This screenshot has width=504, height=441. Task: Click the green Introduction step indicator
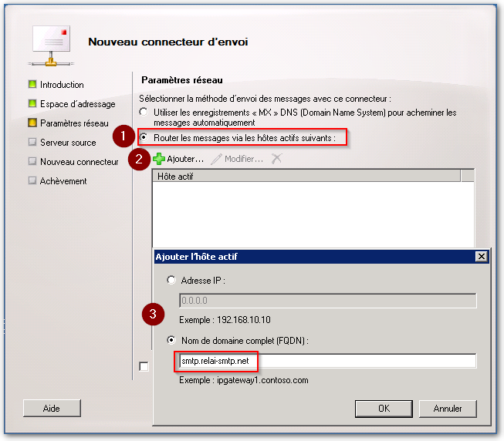[32, 84]
